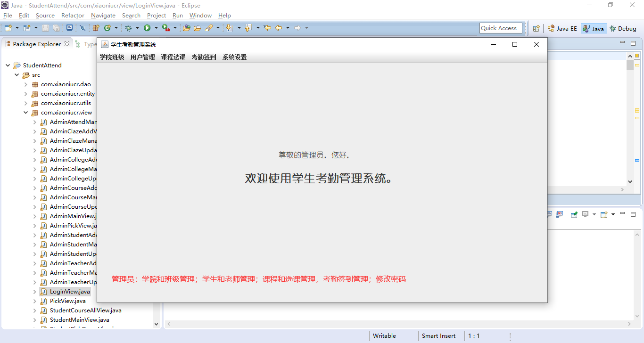Screen dimensions: 644x343
Task: Click the Save All toolbar icon
Action: [x=56, y=28]
